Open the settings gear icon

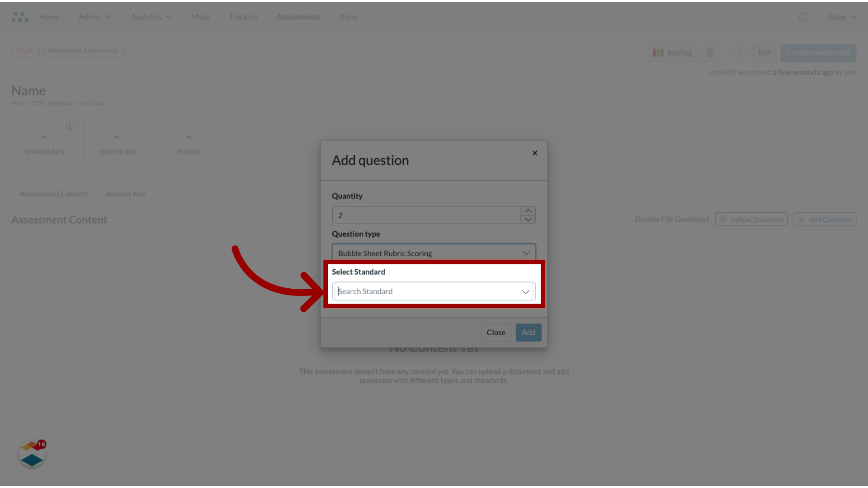pos(710,52)
